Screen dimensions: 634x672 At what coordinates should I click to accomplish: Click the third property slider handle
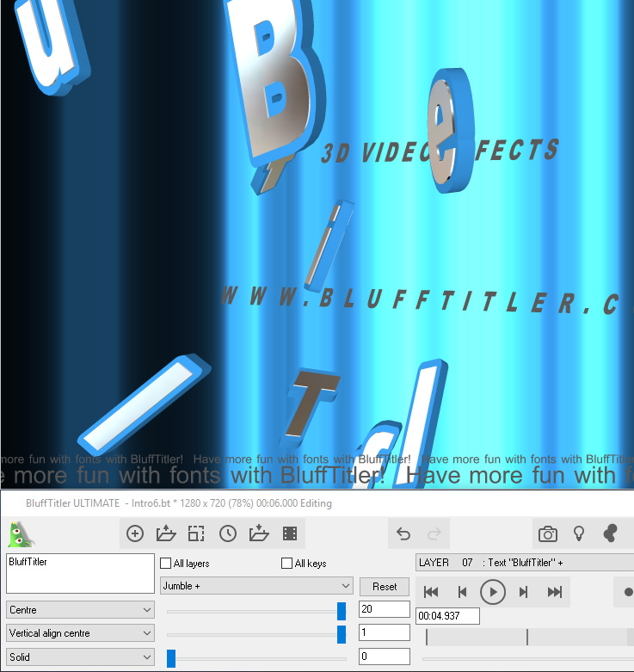coord(171,658)
